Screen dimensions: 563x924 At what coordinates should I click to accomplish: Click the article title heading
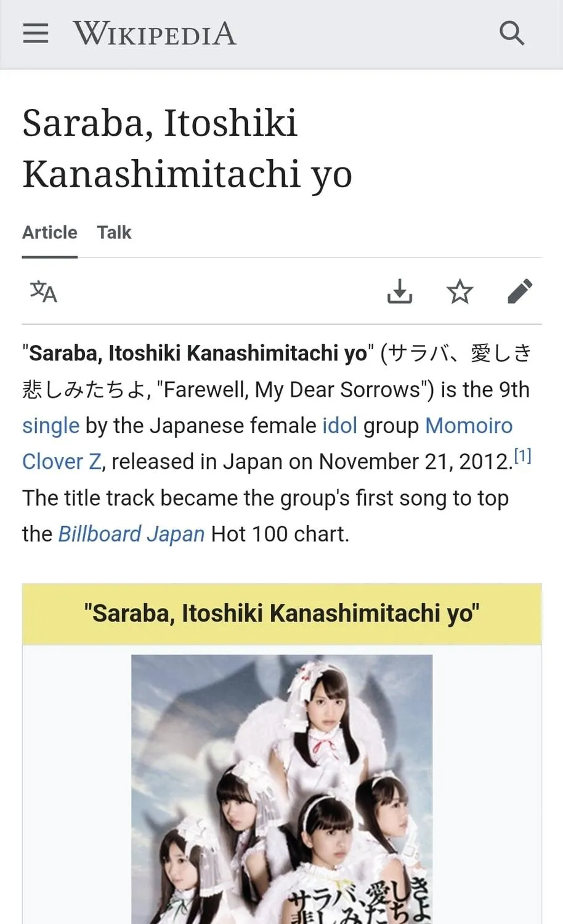click(187, 148)
